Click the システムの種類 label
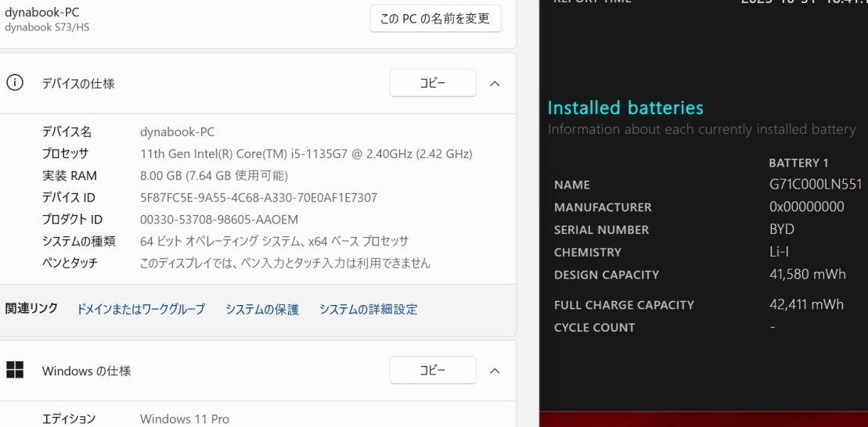Image resolution: width=868 pixels, height=427 pixels. pyautogui.click(x=78, y=241)
